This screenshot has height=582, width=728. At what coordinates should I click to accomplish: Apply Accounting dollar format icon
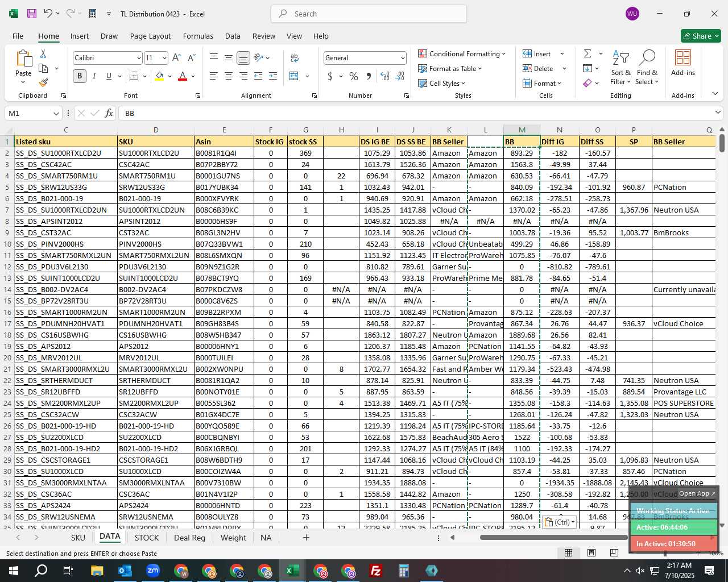330,76
